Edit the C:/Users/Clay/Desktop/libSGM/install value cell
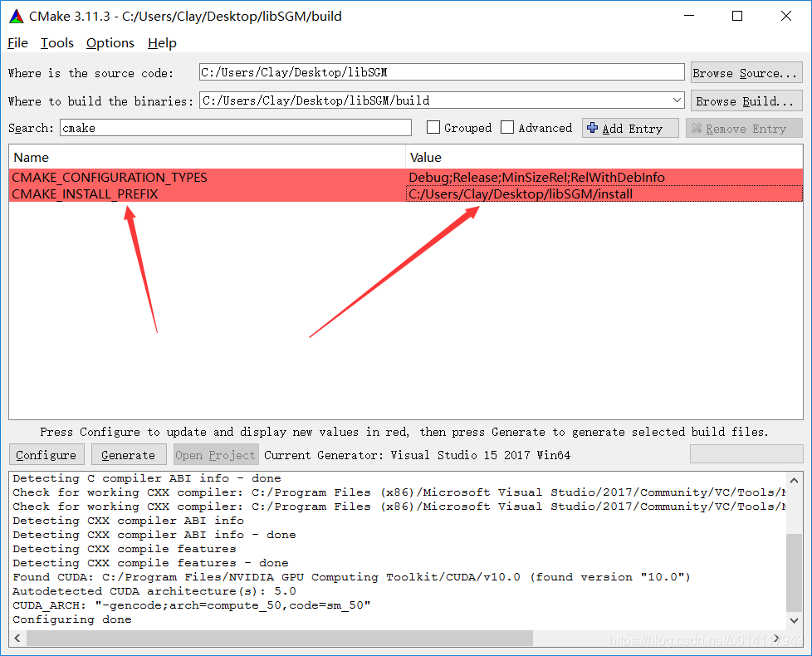The image size is (812, 656). pos(604,193)
